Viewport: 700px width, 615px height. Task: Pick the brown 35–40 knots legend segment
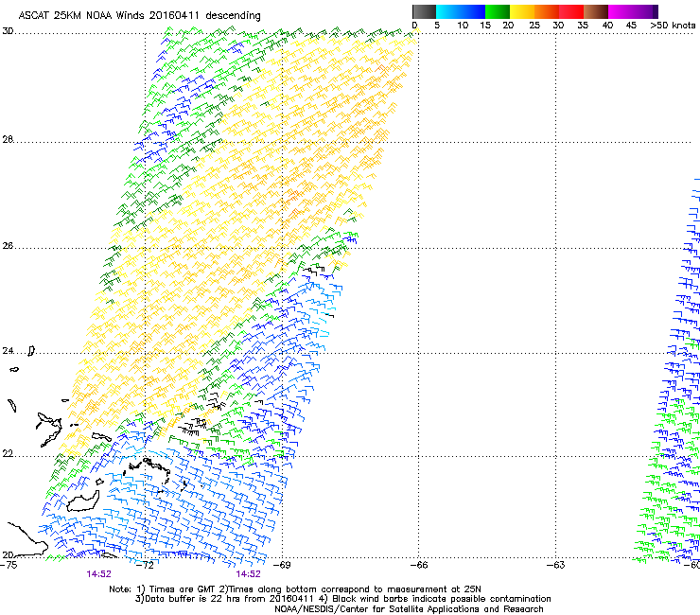pos(596,11)
